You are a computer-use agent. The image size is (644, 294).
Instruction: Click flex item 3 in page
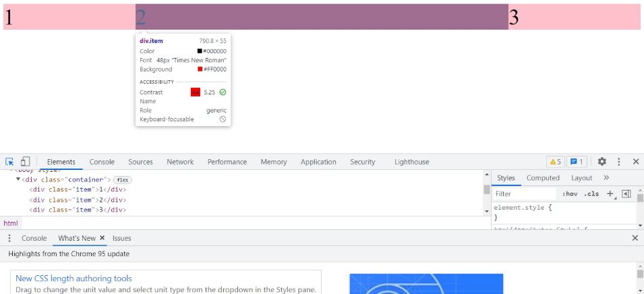575,17
